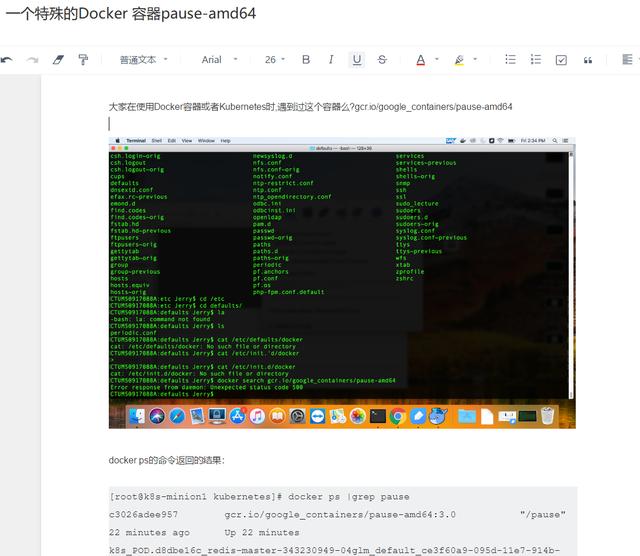Screen dimensions: 640x556
Task: Toggle italic formatting
Action: point(331,60)
